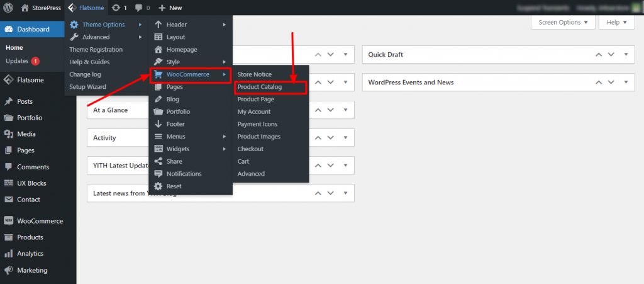Image resolution: width=644 pixels, height=284 pixels.
Task: Open WooCommerce in the left sidebar
Action: point(40,221)
